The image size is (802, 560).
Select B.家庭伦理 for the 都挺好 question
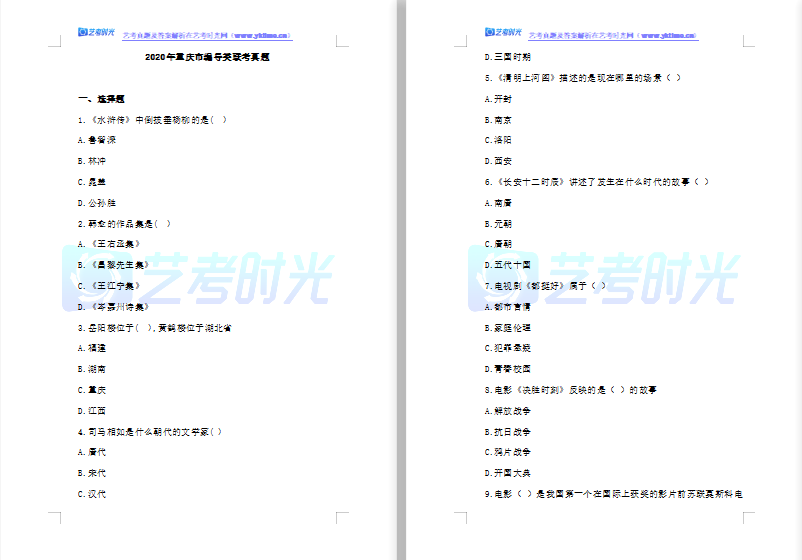click(507, 328)
